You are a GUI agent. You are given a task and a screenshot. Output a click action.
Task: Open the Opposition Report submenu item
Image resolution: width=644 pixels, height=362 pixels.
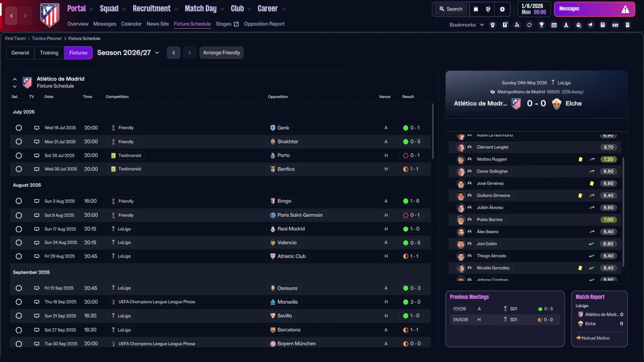pos(264,24)
